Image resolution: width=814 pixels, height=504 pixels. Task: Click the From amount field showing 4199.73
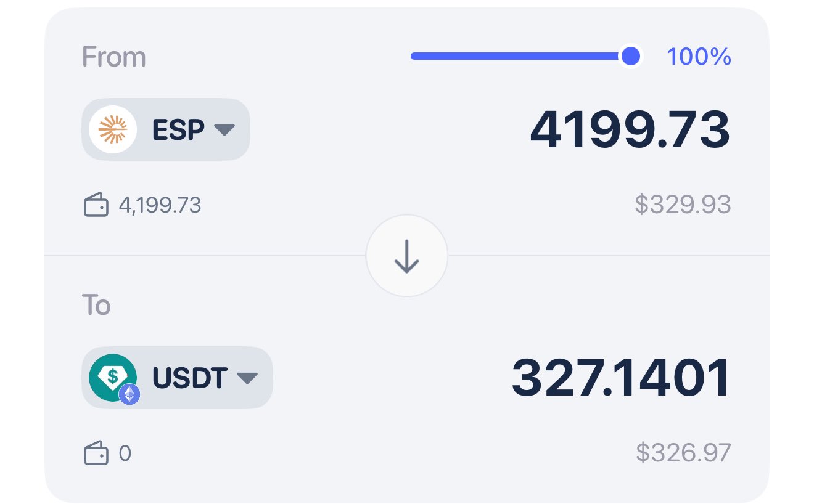(630, 130)
